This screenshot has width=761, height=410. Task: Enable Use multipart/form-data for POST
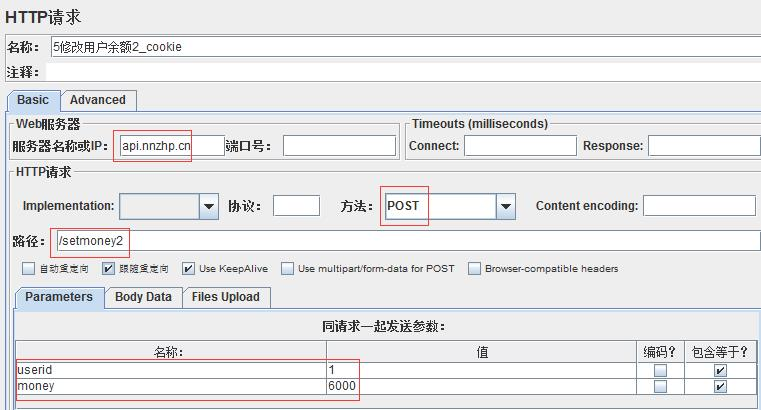pos(287,268)
